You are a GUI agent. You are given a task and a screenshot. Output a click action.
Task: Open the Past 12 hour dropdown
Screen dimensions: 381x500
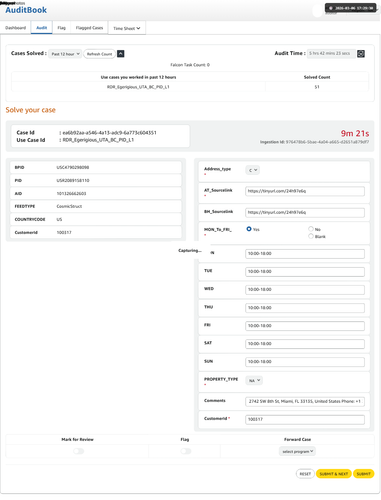click(x=65, y=54)
